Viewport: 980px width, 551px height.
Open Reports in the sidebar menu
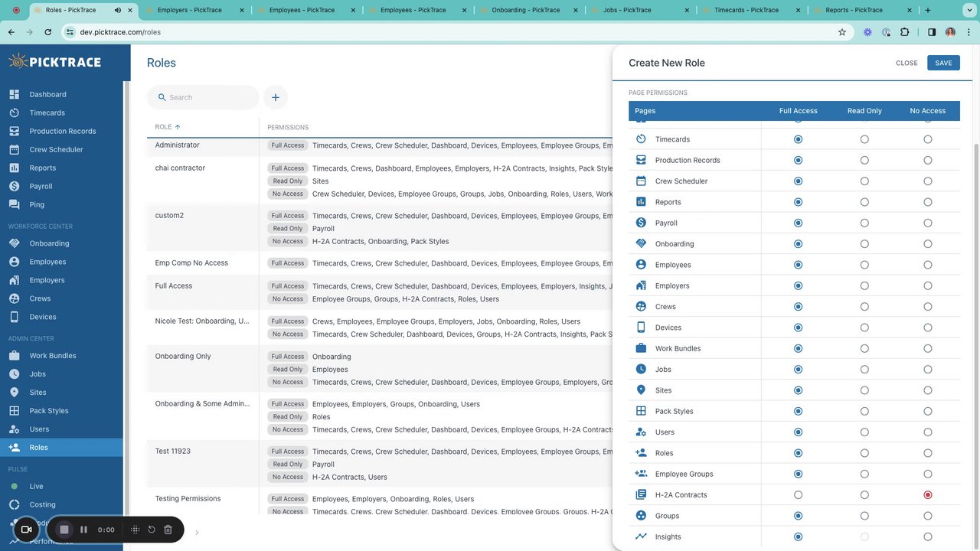click(x=61, y=168)
